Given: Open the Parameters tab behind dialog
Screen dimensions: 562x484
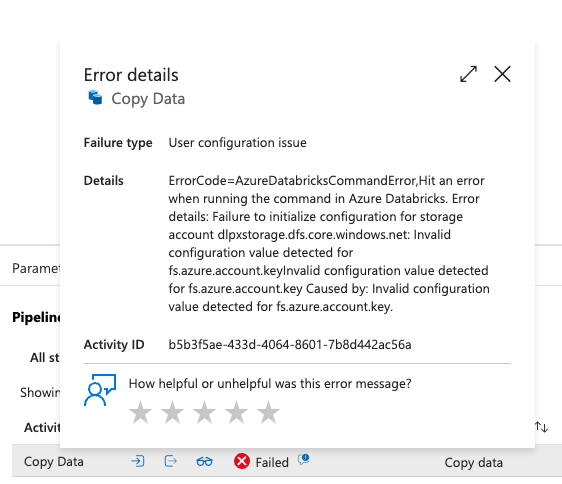Looking at the screenshot, I should click(36, 268).
